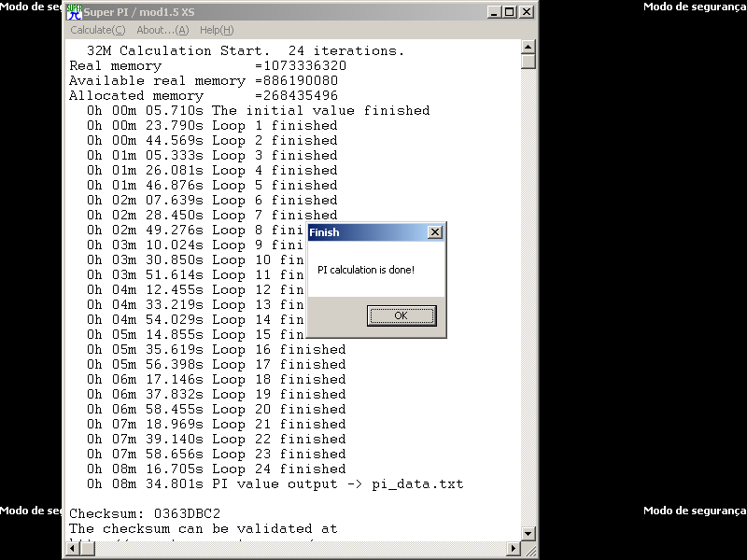This screenshot has width=747, height=560.
Task: Click the 'Loop 24 finished' line
Action: pyautogui.click(x=217, y=469)
